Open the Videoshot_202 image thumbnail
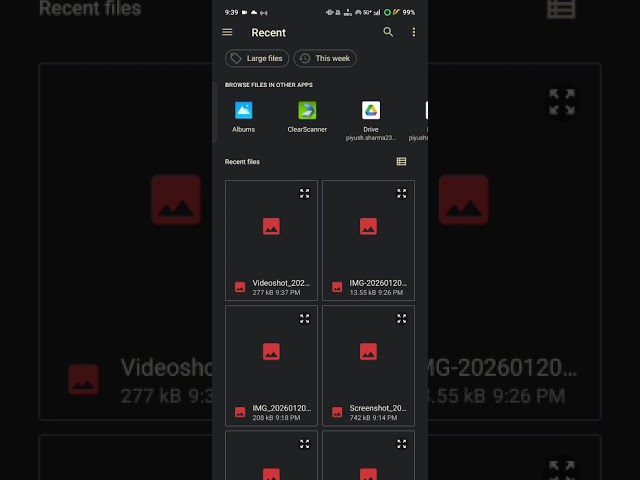Screen dimensions: 640x480 (271, 227)
